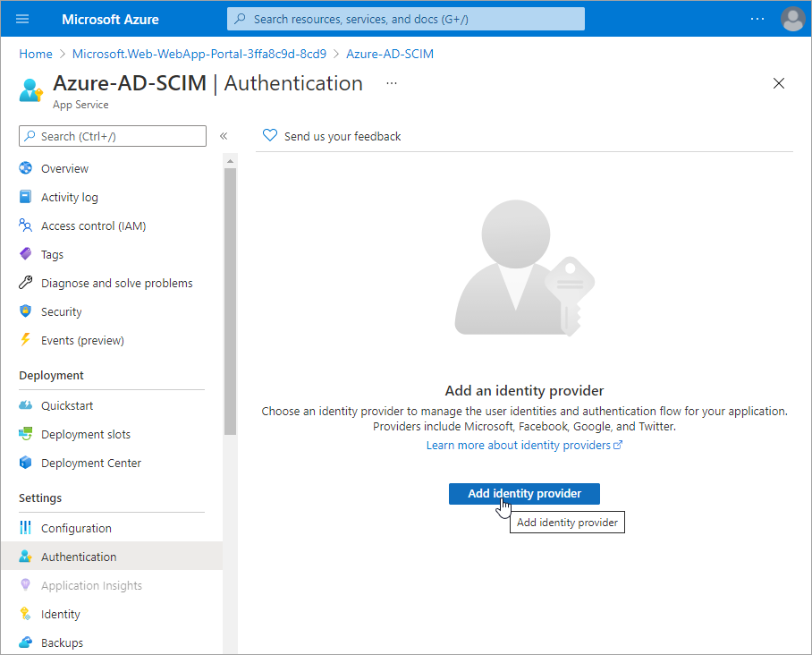
Task: Select the Tags icon in sidebar
Action: pyautogui.click(x=25, y=254)
